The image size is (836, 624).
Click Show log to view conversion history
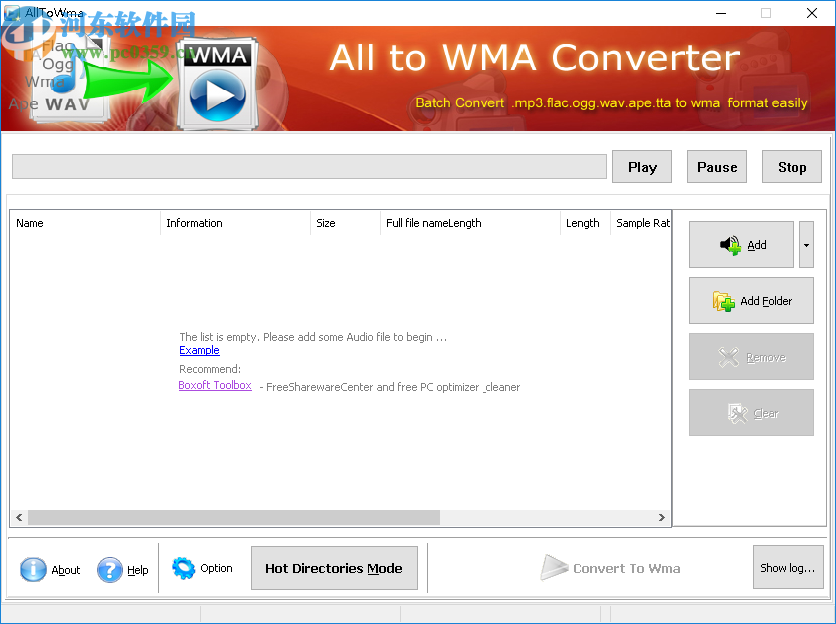(x=788, y=567)
